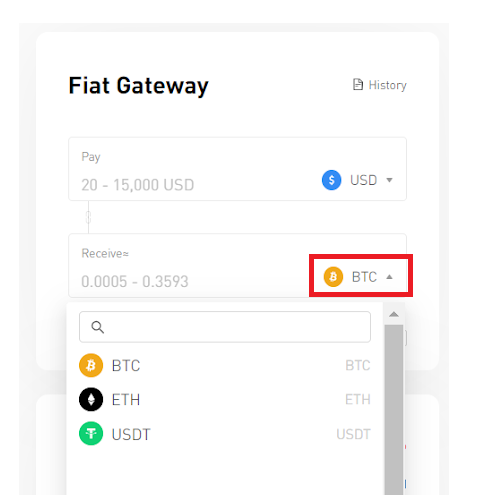Choose the BTC option label in list
Image resolution: width=478 pixels, height=495 pixels.
126,366
